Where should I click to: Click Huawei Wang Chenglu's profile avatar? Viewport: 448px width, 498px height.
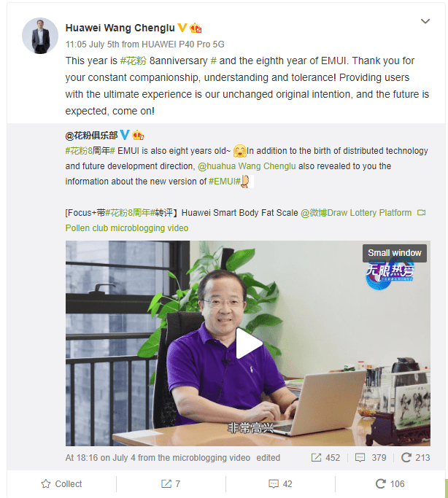coord(40,36)
